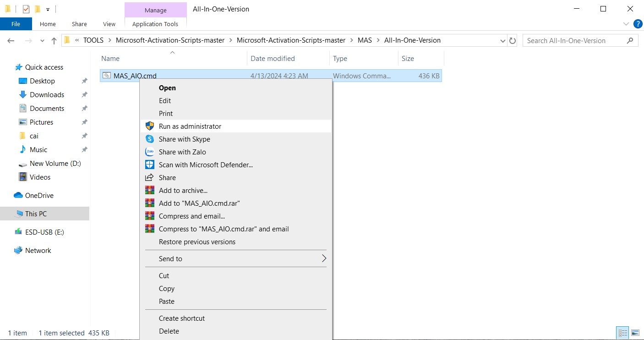Refresh the folder with the refresh icon

(513, 40)
